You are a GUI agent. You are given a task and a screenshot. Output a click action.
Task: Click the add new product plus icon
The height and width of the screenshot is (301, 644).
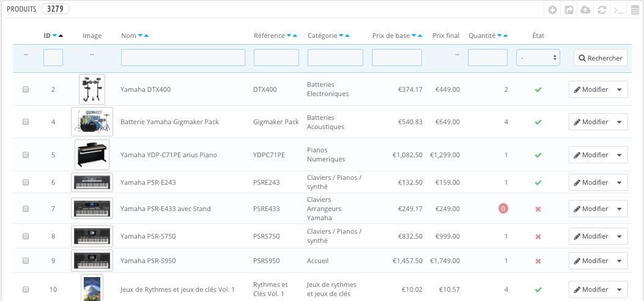[552, 10]
